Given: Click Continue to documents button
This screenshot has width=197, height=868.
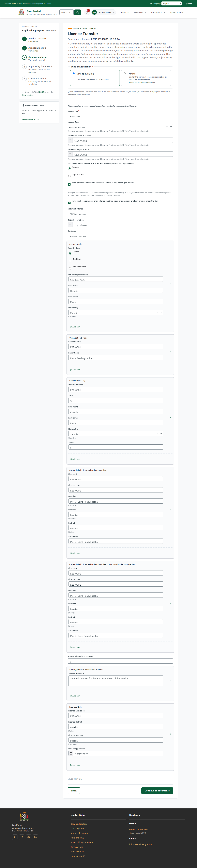Looking at the screenshot, I should pos(157,790).
